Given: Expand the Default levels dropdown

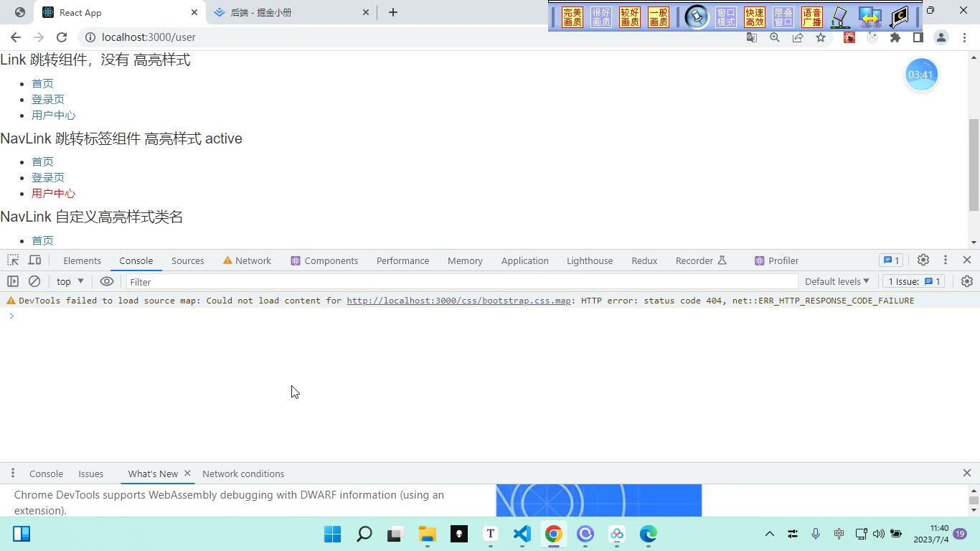Looking at the screenshot, I should click(837, 281).
